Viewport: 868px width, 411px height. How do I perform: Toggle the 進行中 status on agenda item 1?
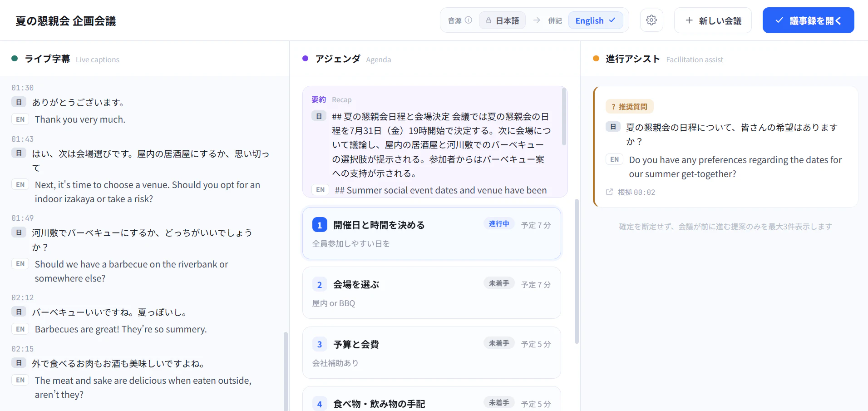tap(499, 224)
